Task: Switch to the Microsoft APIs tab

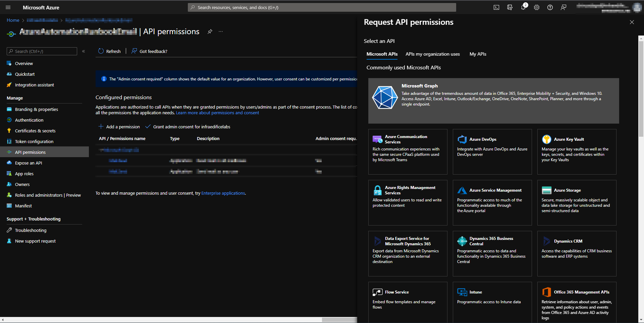Action: click(x=382, y=54)
